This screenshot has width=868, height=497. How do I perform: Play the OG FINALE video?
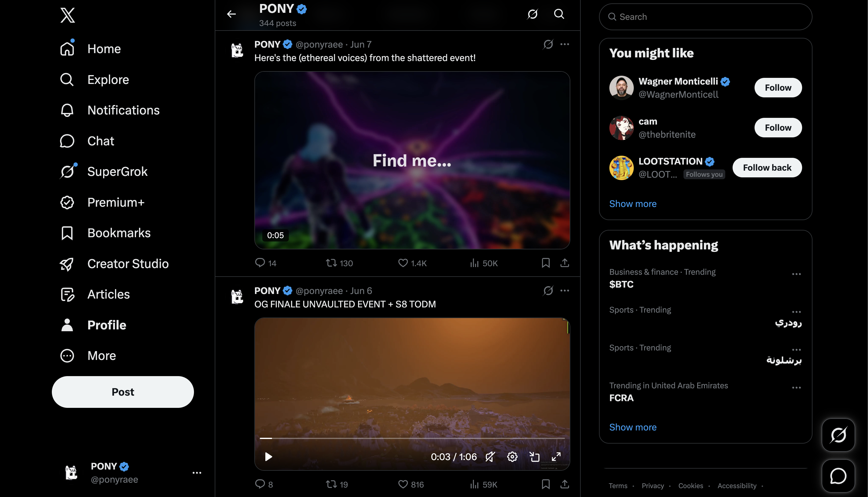268,457
